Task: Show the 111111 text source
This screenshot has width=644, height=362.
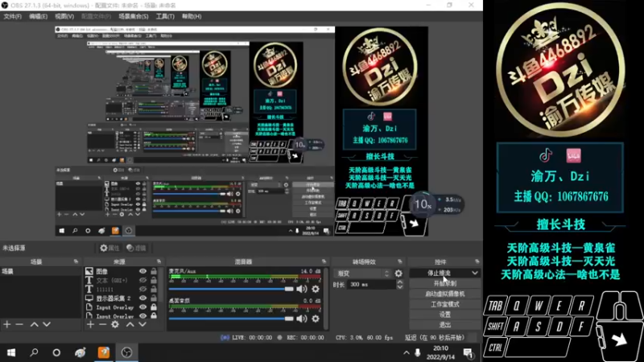Action: click(143, 290)
